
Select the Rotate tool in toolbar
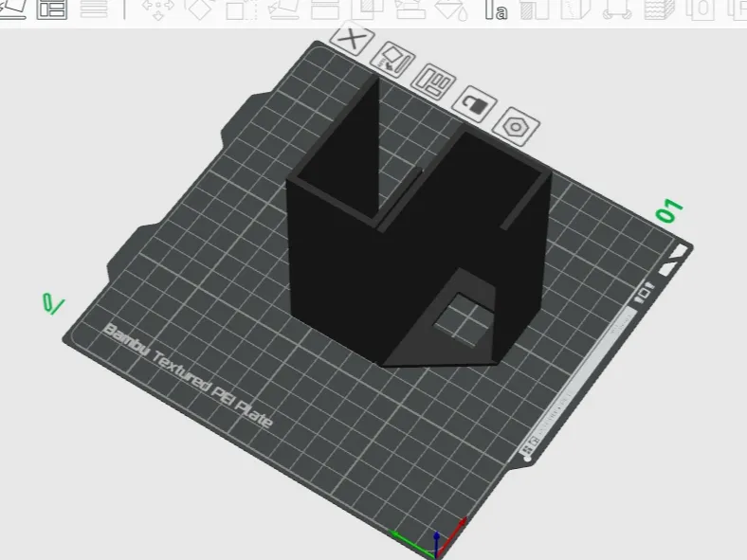(x=199, y=9)
